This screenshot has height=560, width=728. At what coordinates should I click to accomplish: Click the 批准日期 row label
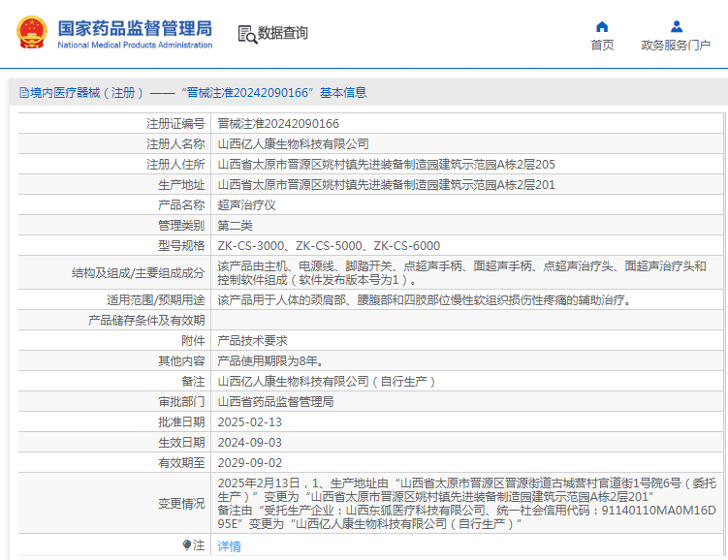181,422
